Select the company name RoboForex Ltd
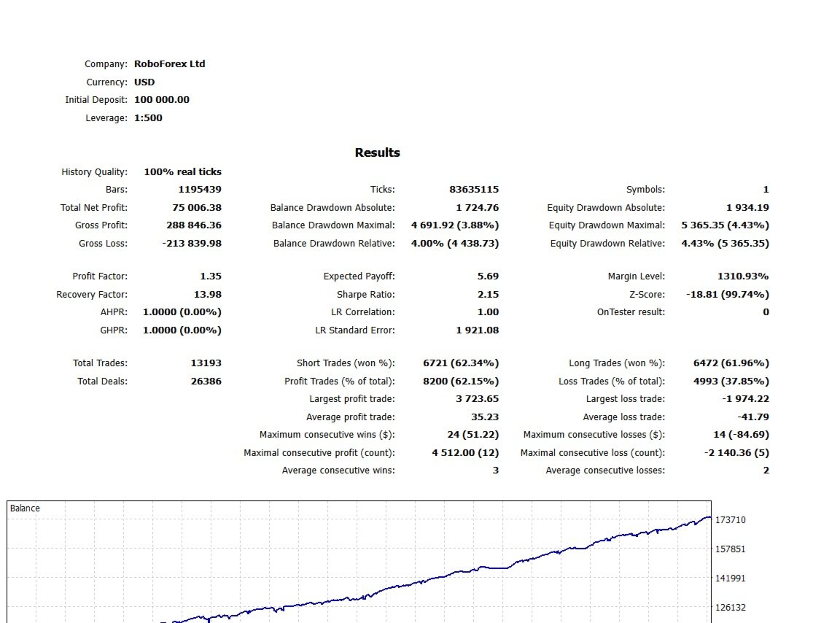The width and height of the screenshot is (840, 623). click(169, 63)
